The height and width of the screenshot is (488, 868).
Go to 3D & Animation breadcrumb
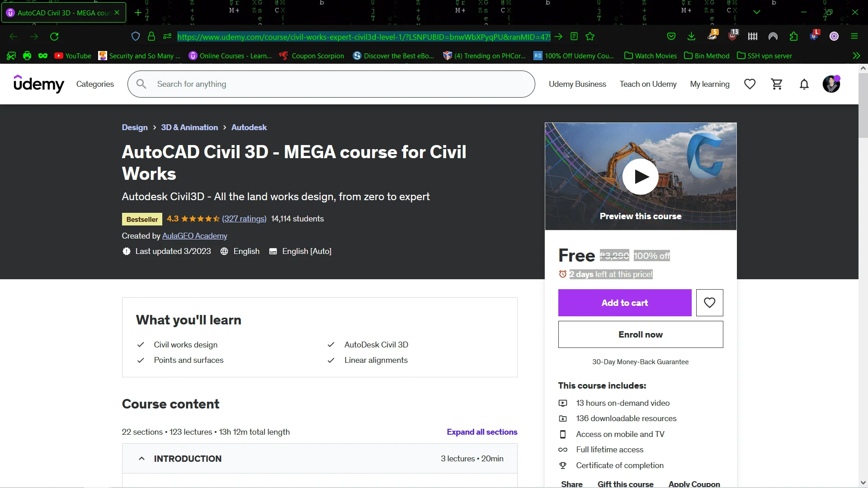189,127
